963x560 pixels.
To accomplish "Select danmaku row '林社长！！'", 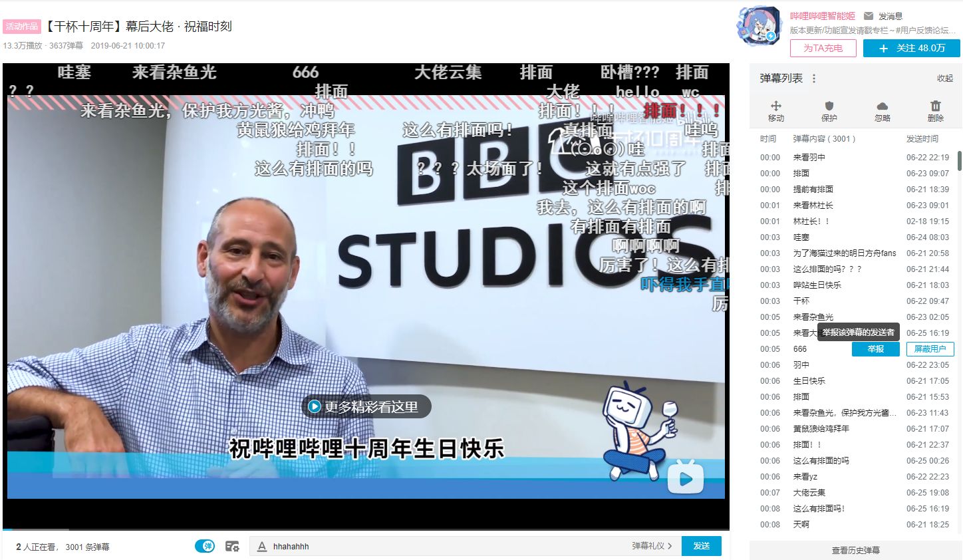I will coord(856,221).
